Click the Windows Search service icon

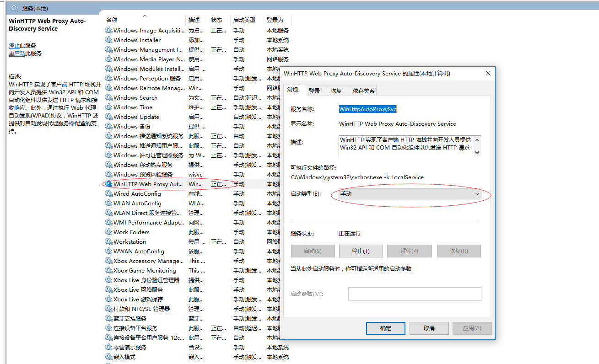tap(108, 97)
